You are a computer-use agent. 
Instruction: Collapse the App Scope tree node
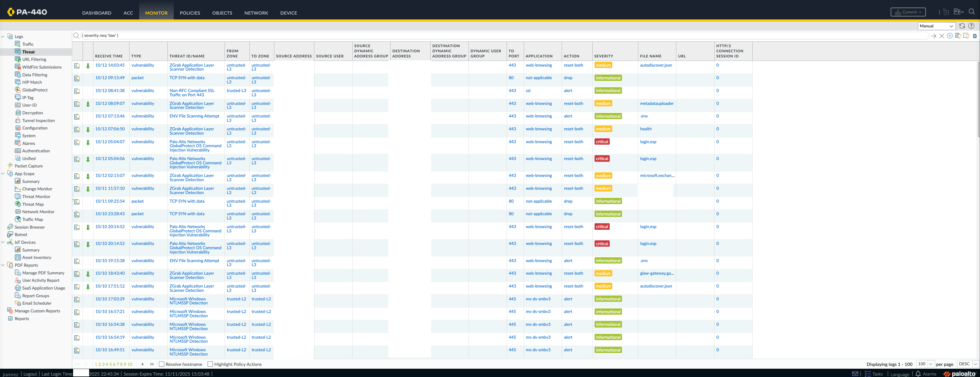tap(3, 174)
